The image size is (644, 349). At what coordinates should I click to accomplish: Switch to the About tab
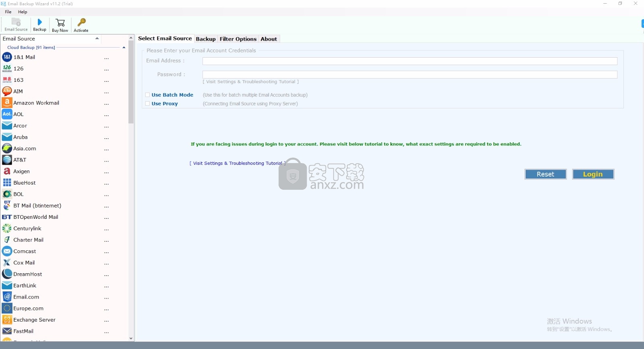pyautogui.click(x=268, y=39)
